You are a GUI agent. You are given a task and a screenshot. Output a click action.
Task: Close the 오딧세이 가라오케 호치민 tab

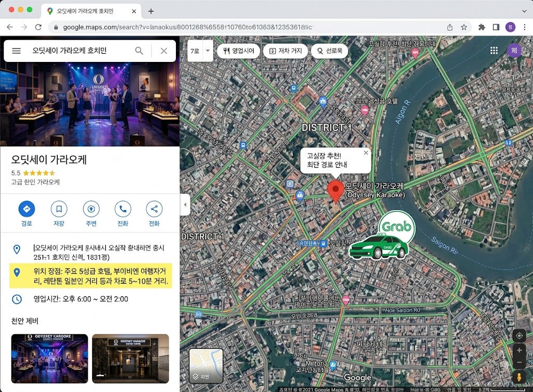point(134,11)
